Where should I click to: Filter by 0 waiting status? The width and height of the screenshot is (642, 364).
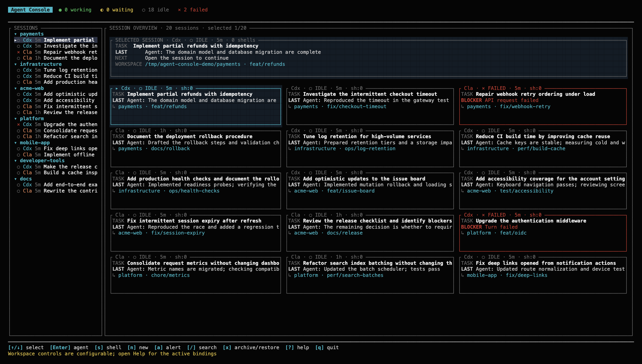click(x=117, y=10)
